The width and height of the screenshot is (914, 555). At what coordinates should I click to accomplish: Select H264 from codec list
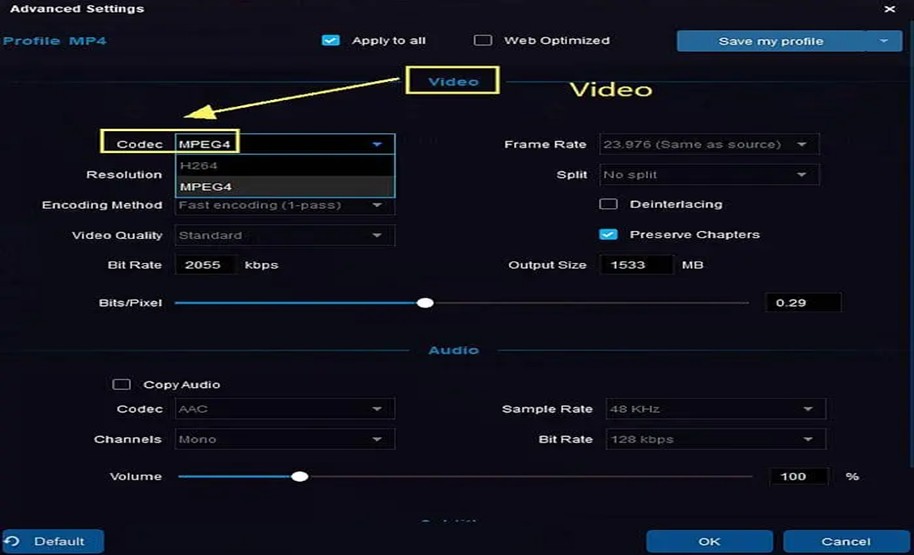pyautogui.click(x=285, y=166)
